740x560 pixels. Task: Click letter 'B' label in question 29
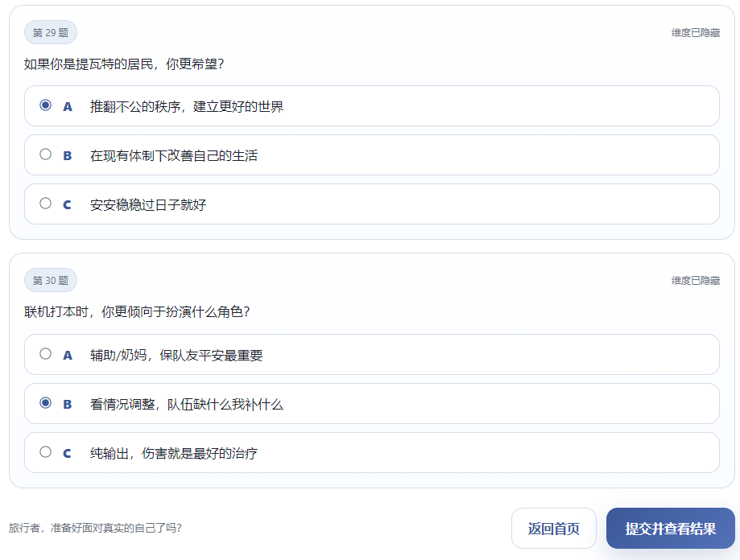pyautogui.click(x=68, y=155)
